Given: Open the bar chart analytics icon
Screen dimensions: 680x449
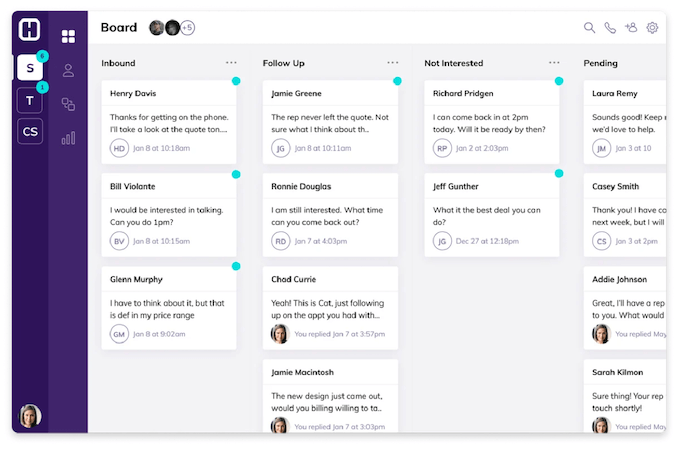Looking at the screenshot, I should click(68, 138).
